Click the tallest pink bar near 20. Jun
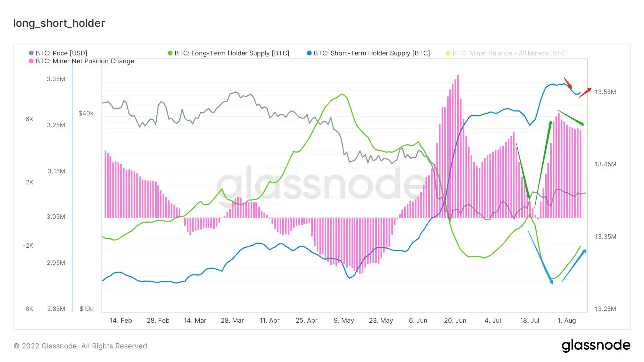Screen dimensions: 644x362 pos(458,146)
